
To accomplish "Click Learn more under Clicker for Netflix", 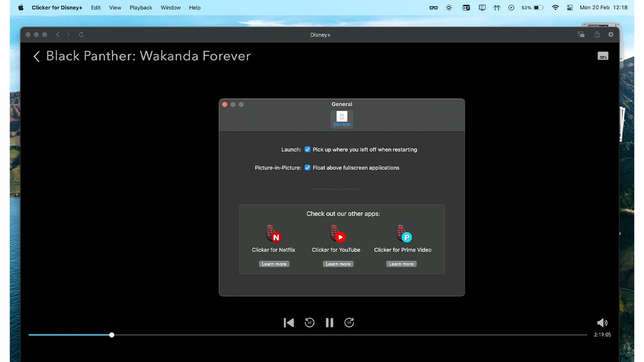I will 274,263.
